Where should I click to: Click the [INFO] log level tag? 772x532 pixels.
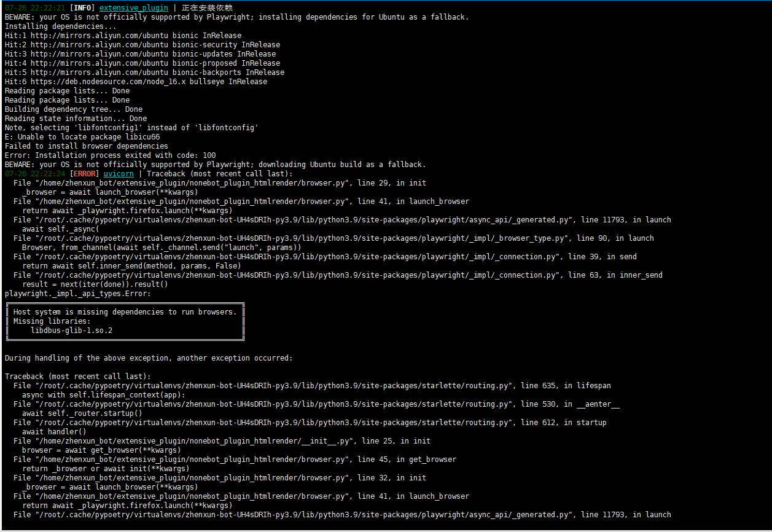coord(82,8)
